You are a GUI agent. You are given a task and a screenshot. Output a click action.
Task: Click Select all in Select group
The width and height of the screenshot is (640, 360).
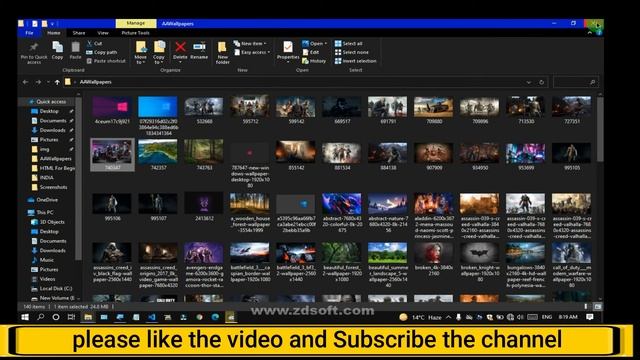point(349,43)
